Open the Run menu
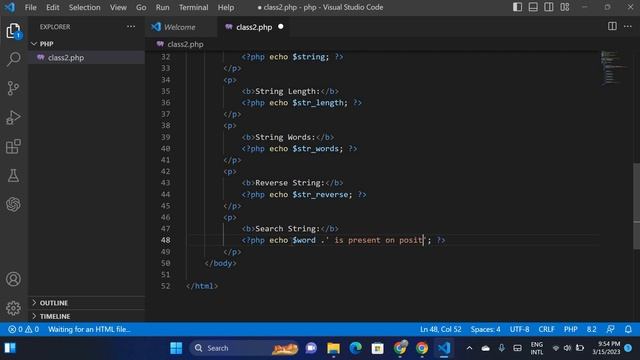The image size is (640, 360). coord(162,7)
